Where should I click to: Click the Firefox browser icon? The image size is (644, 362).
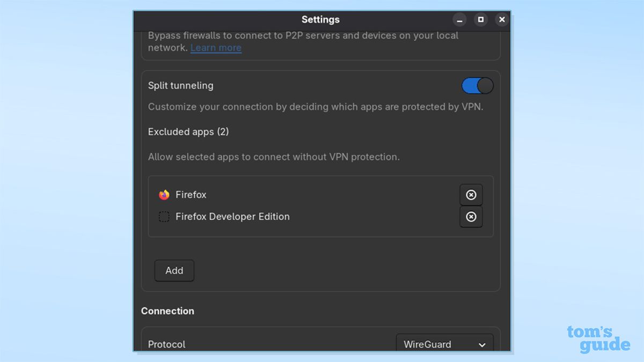tap(164, 195)
